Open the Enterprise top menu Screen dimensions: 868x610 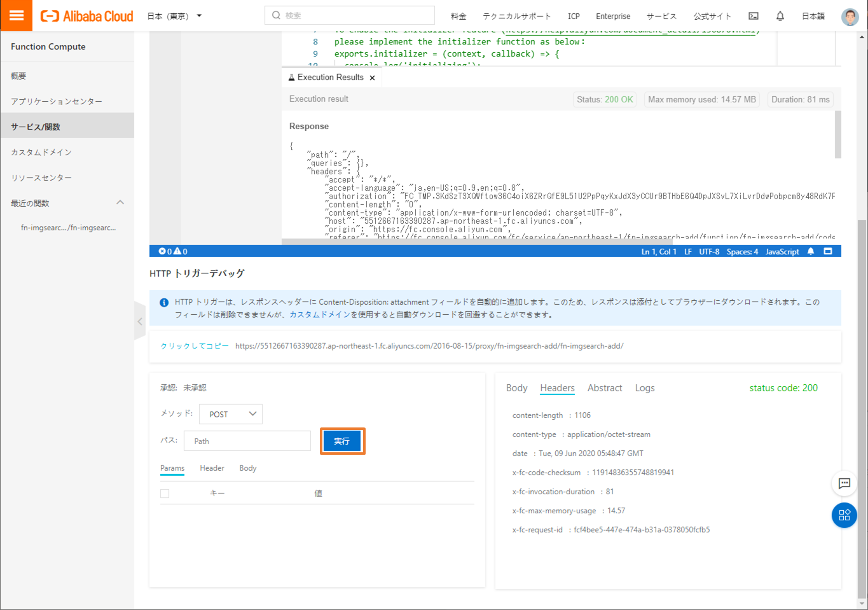point(613,16)
